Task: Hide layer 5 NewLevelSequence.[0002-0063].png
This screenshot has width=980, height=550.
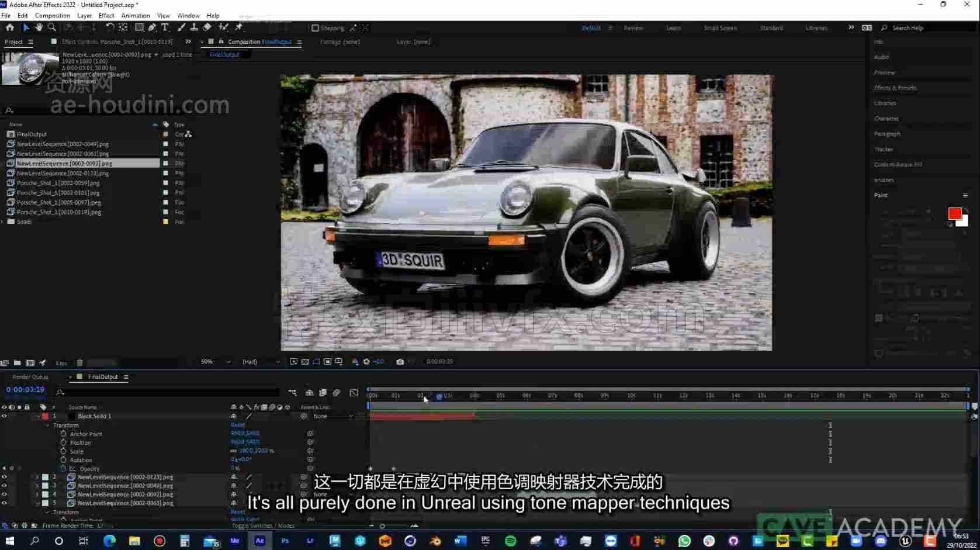Action: tap(4, 503)
